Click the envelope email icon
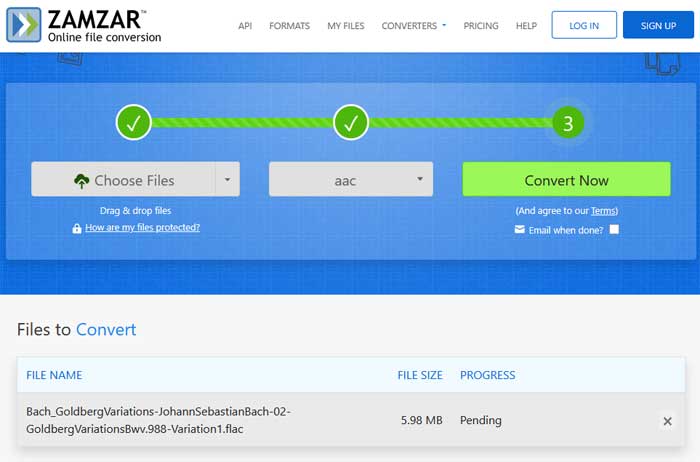Image resolution: width=700 pixels, height=462 pixels. (520, 229)
